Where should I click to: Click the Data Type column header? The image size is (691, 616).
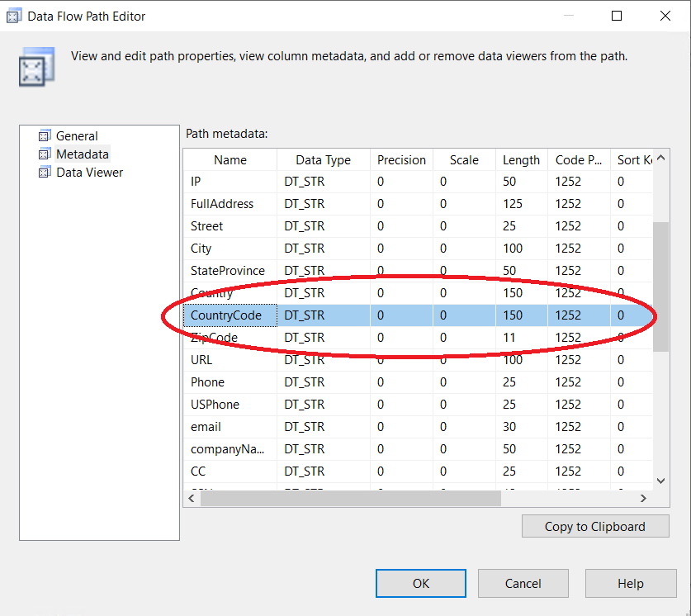pyautogui.click(x=323, y=160)
